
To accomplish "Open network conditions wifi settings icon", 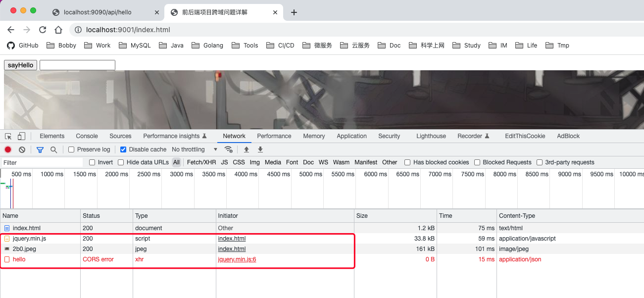I will tap(229, 149).
